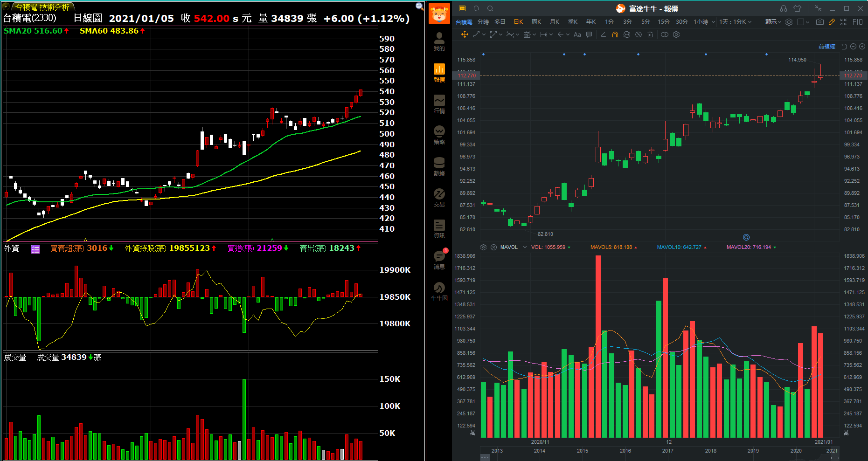This screenshot has height=461, width=868.
Task: Open the 策略 strategy sidebar item
Action: tap(439, 135)
